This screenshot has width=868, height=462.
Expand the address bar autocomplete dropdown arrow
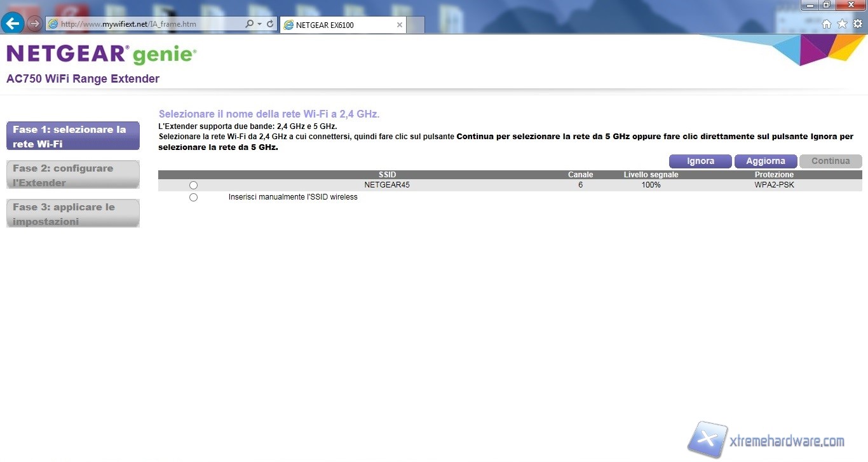pos(259,24)
